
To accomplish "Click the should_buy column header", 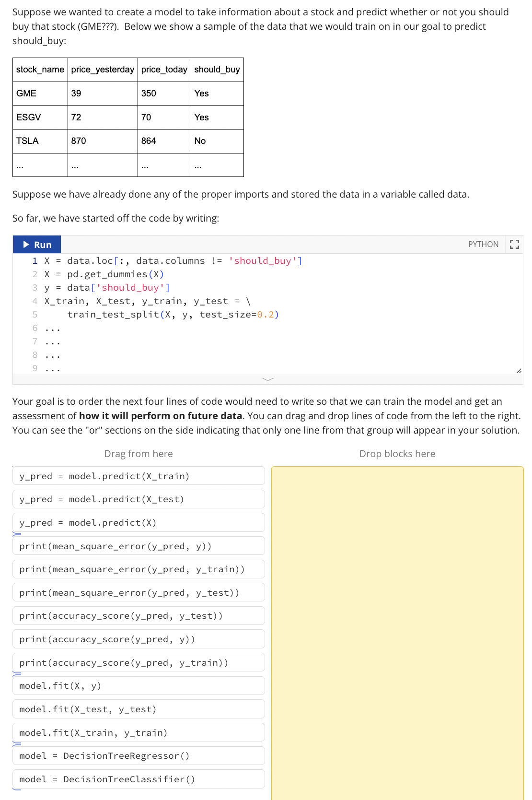I will click(217, 70).
